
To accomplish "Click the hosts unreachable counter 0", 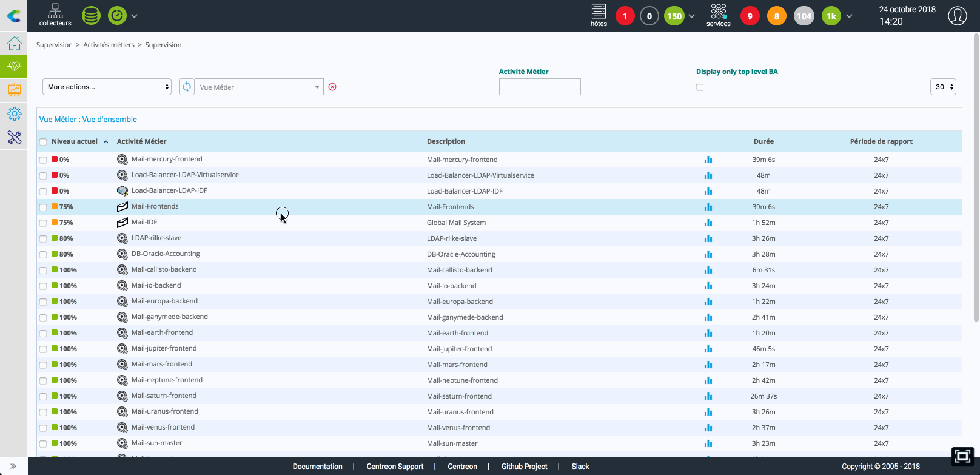I will point(649,16).
